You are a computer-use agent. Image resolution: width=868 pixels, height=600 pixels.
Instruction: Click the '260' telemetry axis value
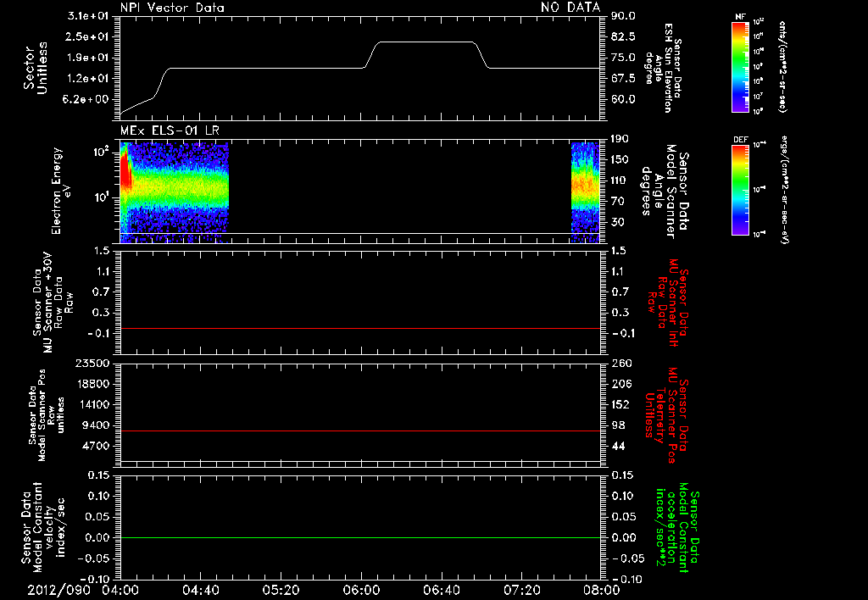[621, 363]
